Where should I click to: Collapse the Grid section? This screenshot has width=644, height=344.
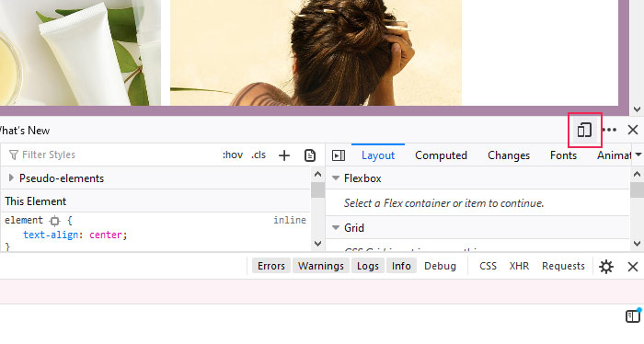click(336, 227)
